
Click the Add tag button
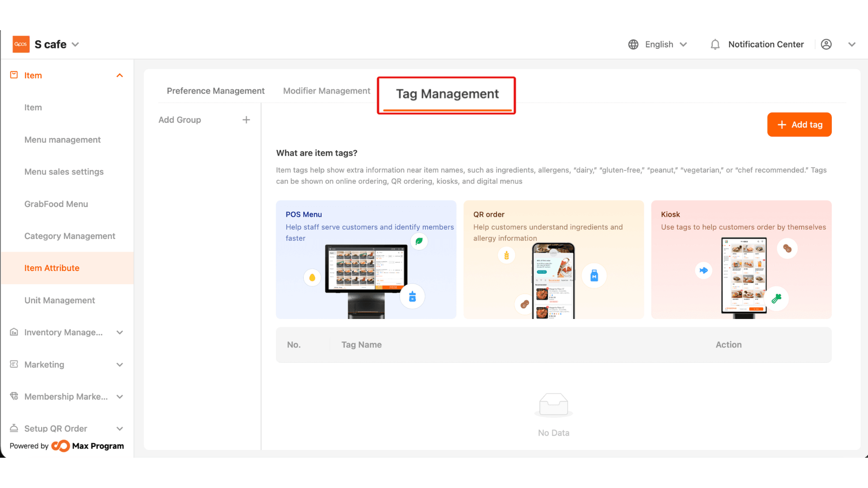(799, 125)
